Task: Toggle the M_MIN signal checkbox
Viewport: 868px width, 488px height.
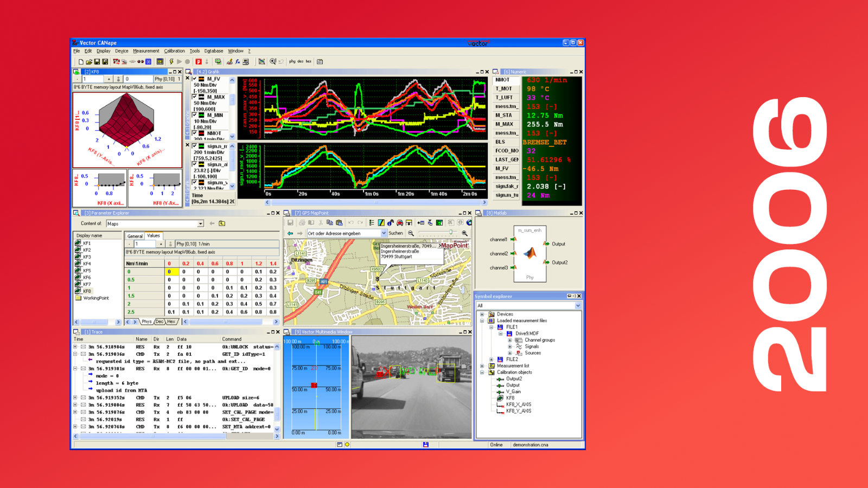Action: click(x=195, y=115)
